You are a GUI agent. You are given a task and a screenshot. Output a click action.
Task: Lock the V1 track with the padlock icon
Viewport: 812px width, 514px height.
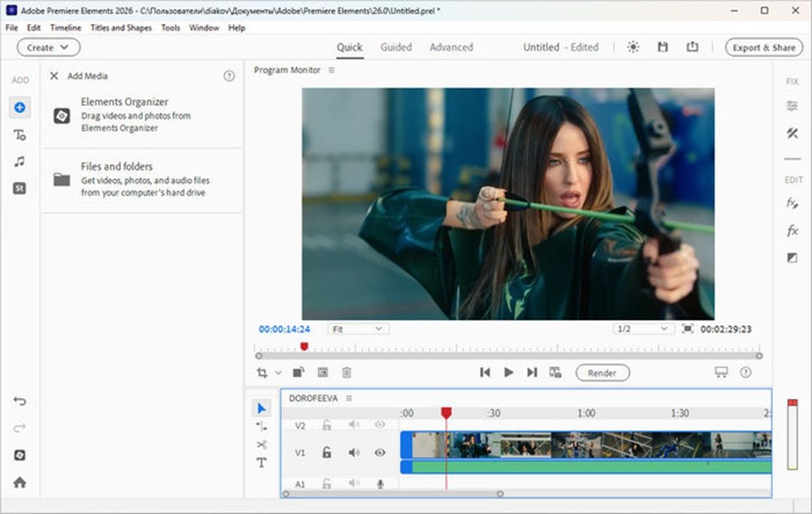[327, 452]
